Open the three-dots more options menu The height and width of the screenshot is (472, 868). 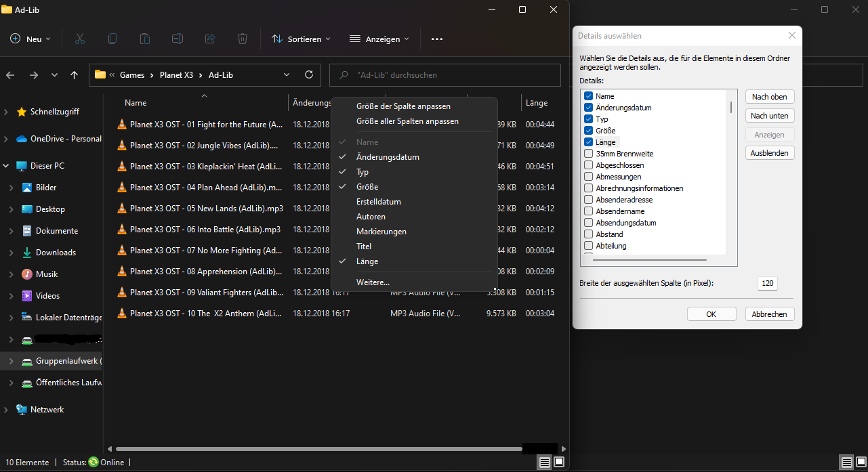[x=437, y=39]
